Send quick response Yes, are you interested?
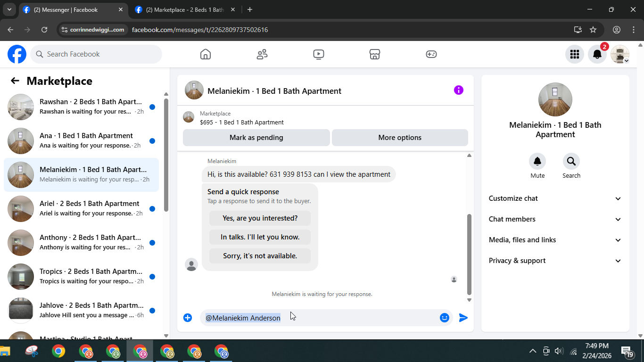Image resolution: width=644 pixels, height=362 pixels. [x=260, y=218]
